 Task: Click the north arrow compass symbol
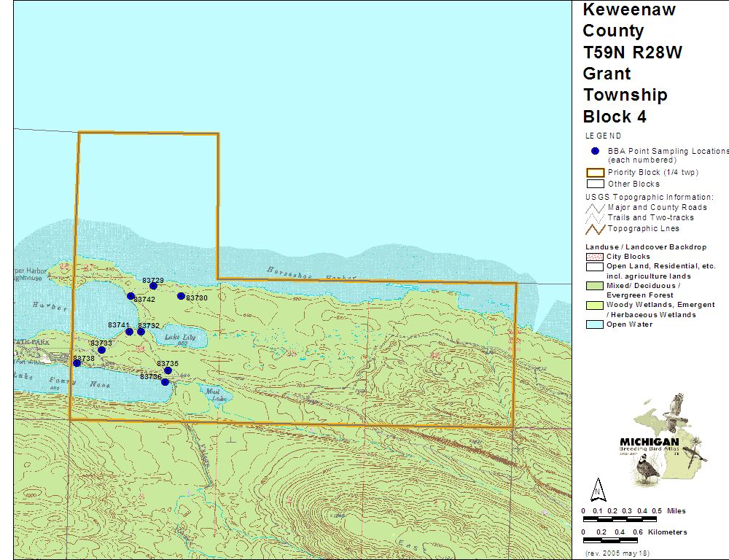(x=598, y=487)
